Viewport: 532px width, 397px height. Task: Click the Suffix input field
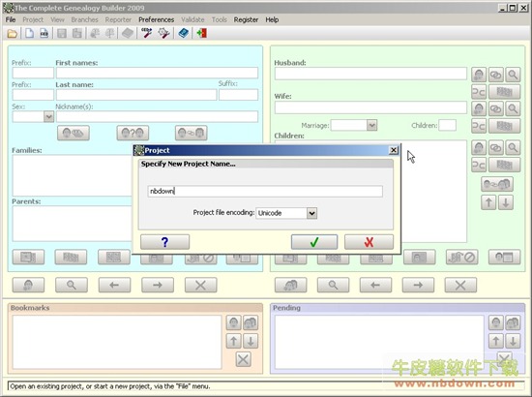click(238, 95)
